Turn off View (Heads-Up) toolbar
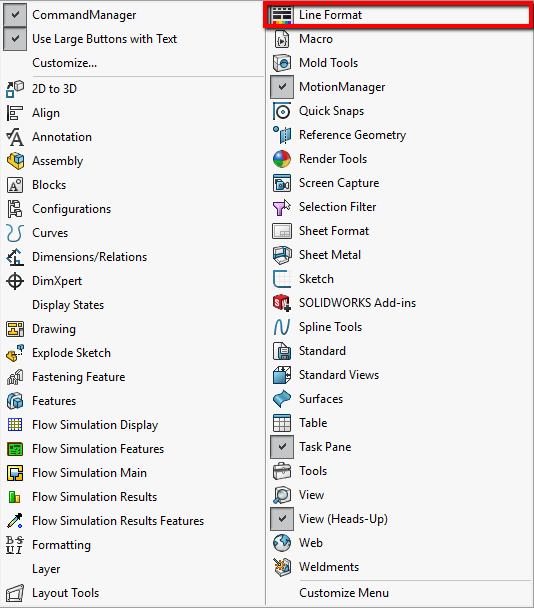 point(282,519)
